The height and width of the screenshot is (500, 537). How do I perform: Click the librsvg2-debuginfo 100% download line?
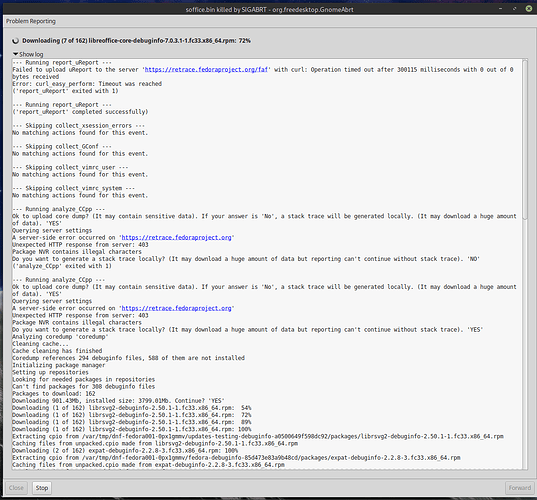pos(132,429)
